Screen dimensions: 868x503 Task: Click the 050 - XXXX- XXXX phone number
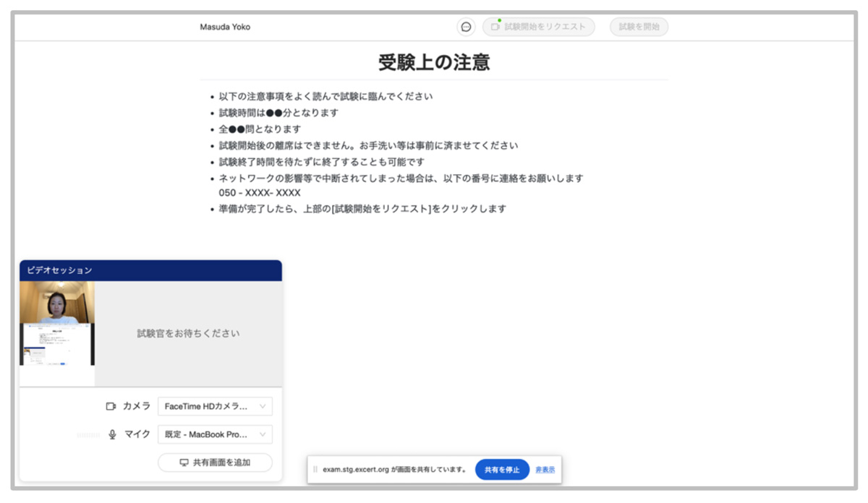tap(260, 193)
